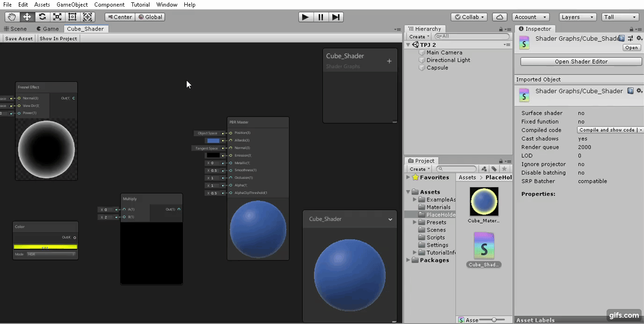644x324 pixels.
Task: Select the Hand tool
Action: [x=12, y=17]
